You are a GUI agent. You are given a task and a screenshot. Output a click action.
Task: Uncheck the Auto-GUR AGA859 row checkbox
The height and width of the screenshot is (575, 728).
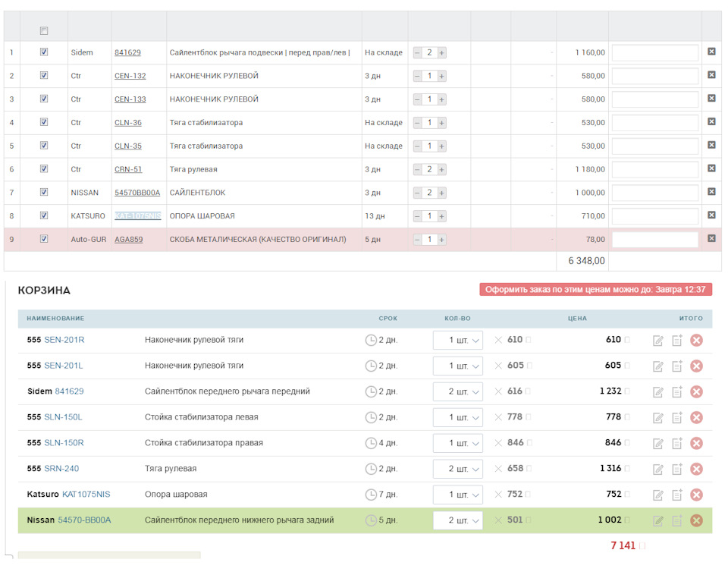tap(44, 239)
